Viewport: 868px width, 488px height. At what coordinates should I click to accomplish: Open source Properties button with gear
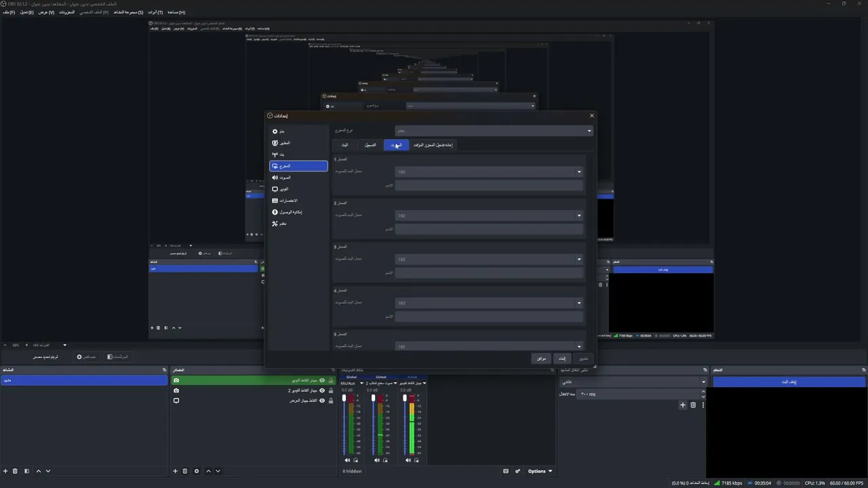86,357
